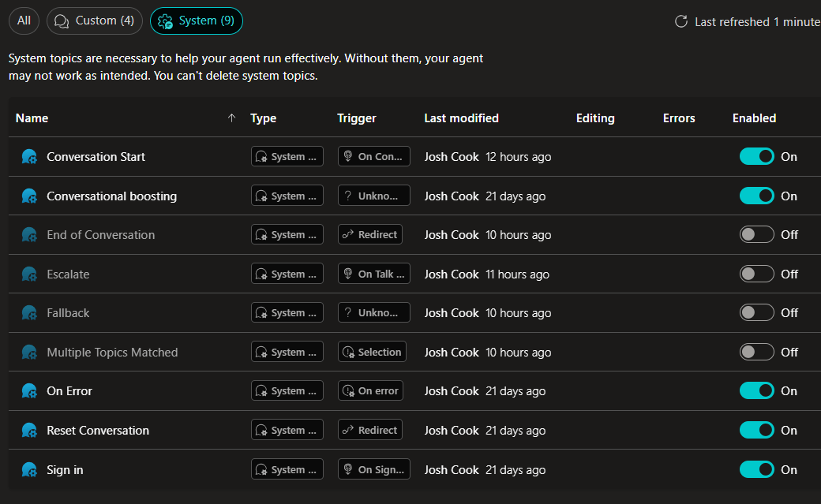Click the On error trigger badge
The height and width of the screenshot is (504, 821).
tap(370, 390)
